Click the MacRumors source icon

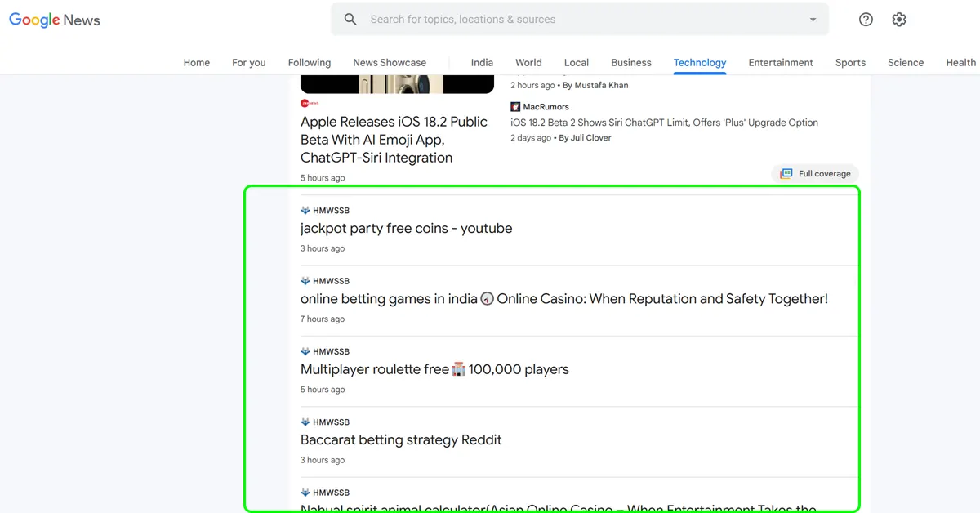pyautogui.click(x=515, y=107)
